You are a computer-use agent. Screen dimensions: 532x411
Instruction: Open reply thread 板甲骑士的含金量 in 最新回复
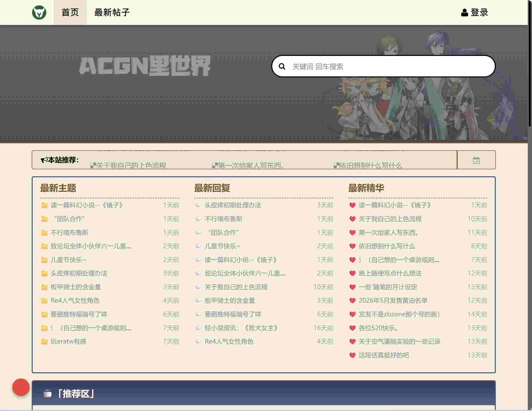point(230,301)
